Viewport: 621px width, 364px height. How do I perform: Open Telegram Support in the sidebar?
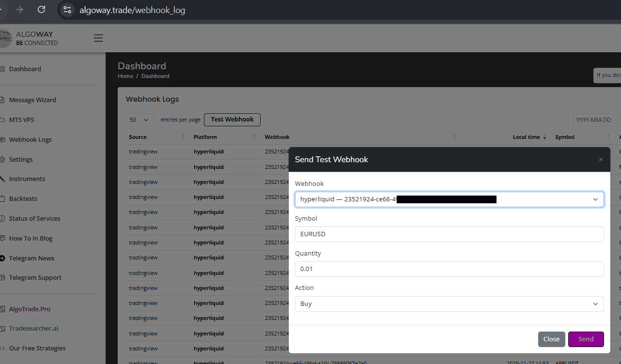35,277
